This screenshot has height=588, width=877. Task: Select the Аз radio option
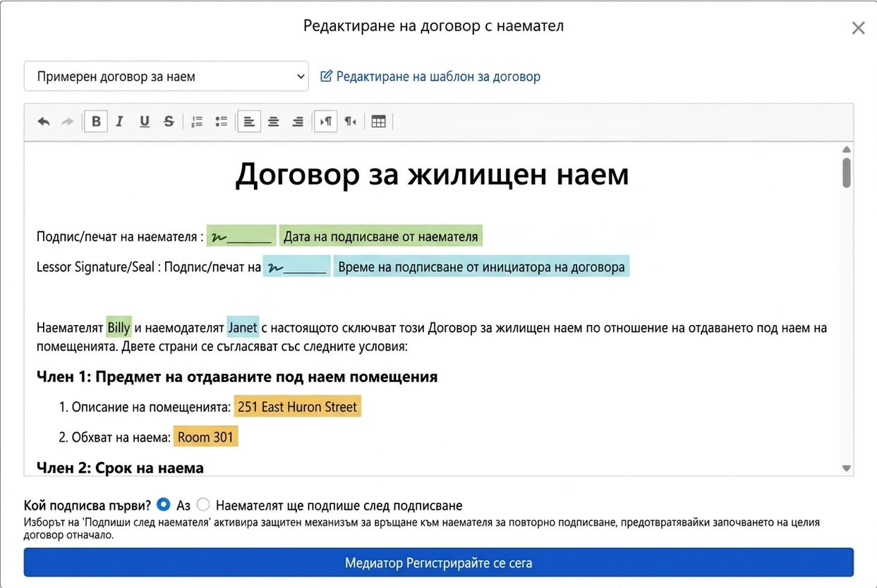point(164,505)
